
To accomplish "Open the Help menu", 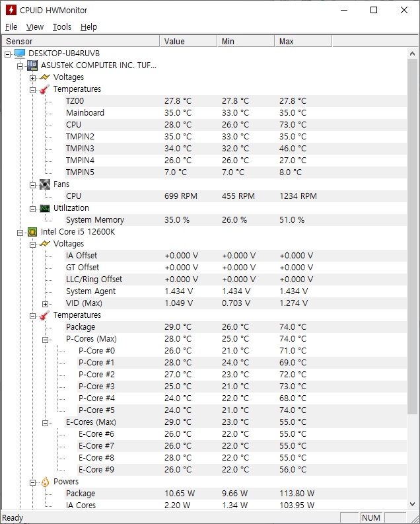I will click(88, 26).
